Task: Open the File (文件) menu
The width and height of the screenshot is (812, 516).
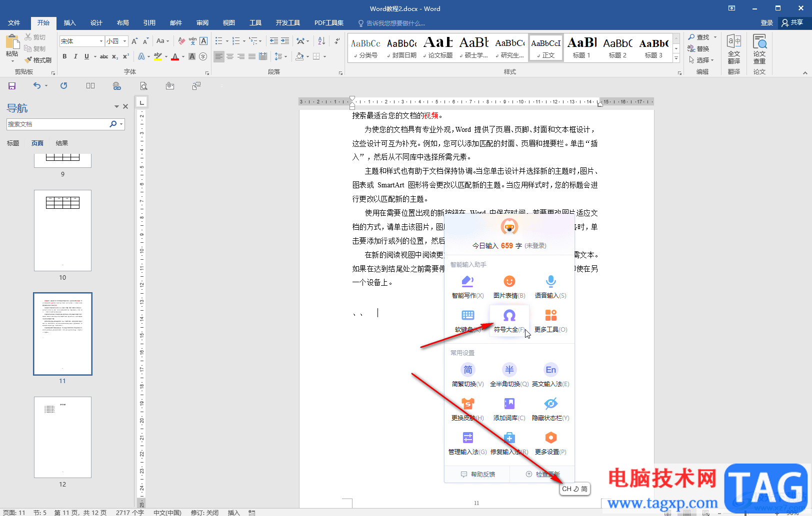Action: point(14,23)
